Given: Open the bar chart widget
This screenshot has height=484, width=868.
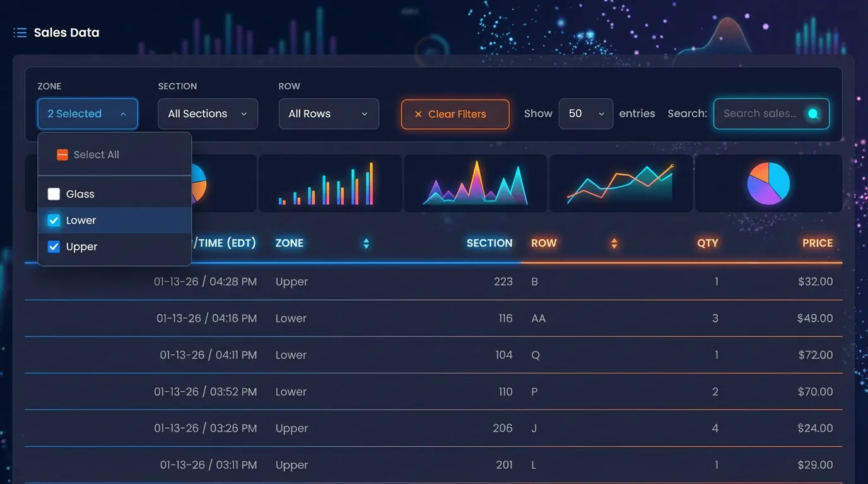Looking at the screenshot, I should pyautogui.click(x=330, y=183).
